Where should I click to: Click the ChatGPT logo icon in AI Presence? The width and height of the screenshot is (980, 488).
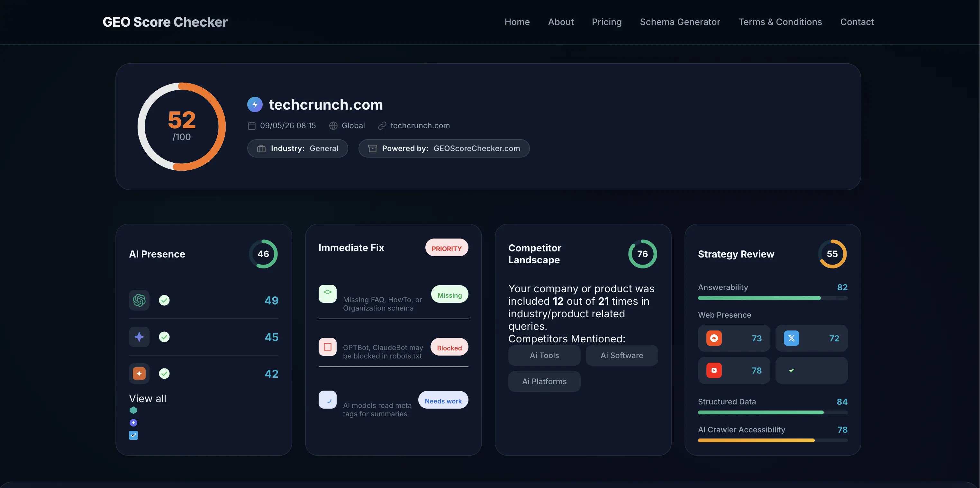coord(139,300)
